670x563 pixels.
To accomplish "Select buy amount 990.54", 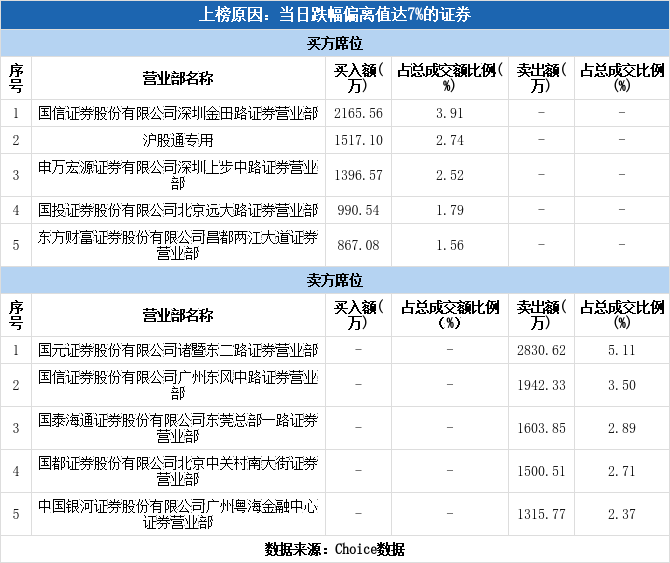I will (x=359, y=210).
